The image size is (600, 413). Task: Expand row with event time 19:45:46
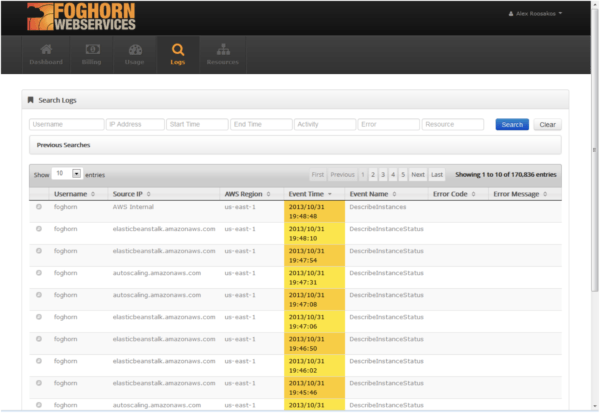(x=39, y=383)
